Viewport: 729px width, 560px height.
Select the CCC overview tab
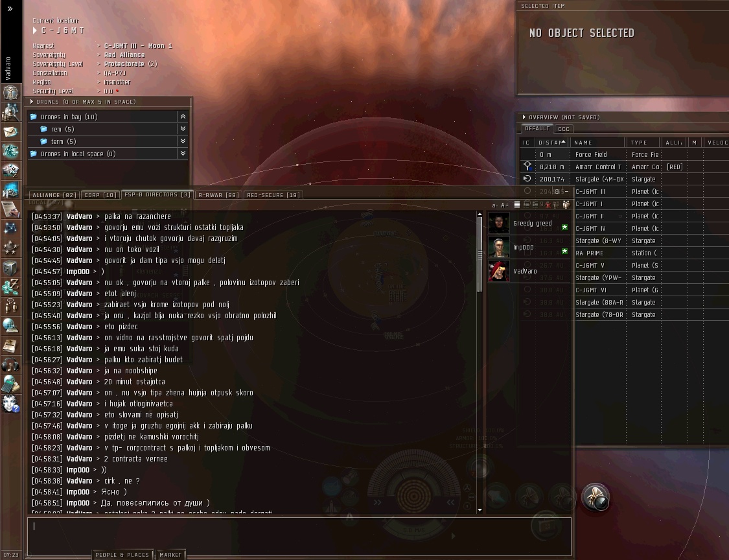[564, 129]
